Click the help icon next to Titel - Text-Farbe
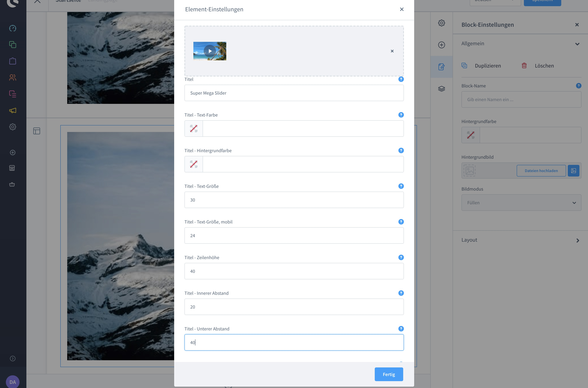Image resolution: width=588 pixels, height=388 pixels. coord(401,115)
